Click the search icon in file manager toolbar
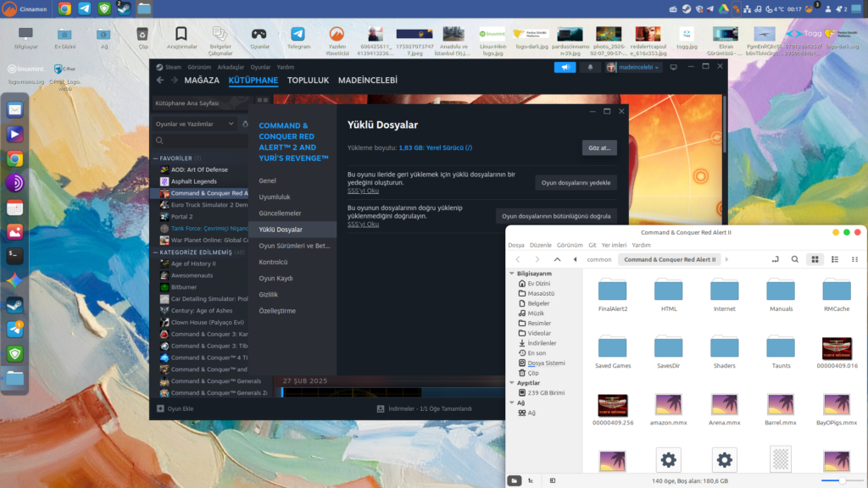Viewport: 868px width, 488px height. (x=794, y=259)
